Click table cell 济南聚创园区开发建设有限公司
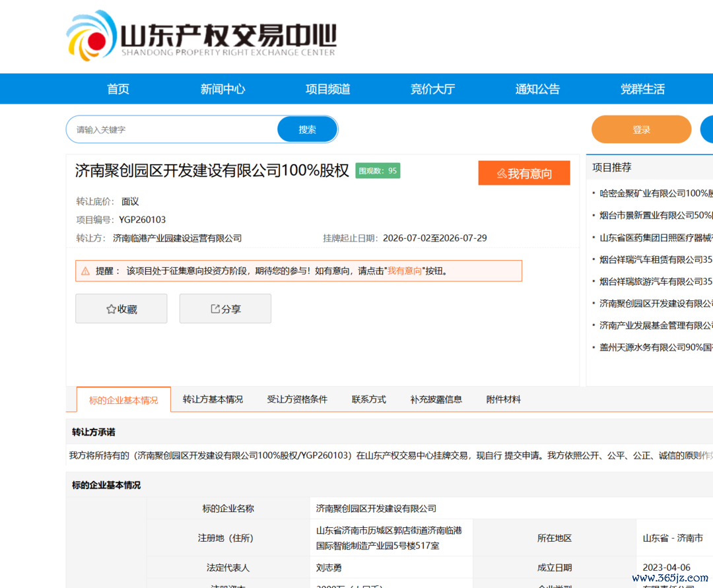Screen dimensions: 713x588 376,509
